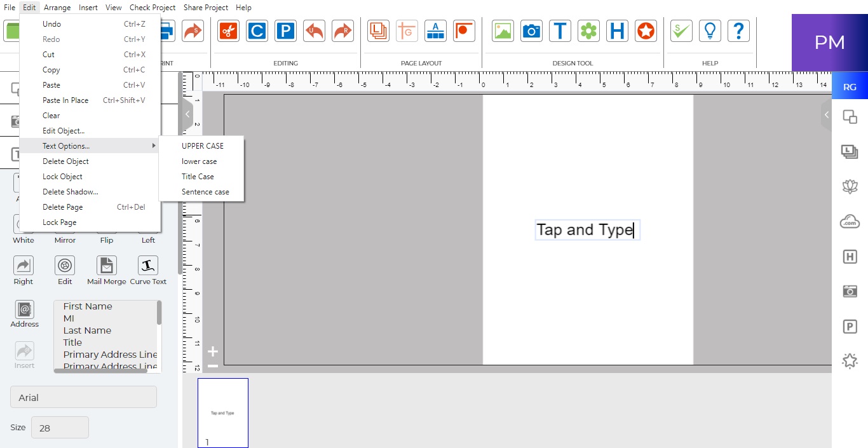
Task: Click the blue P paste icon
Action: (285, 31)
